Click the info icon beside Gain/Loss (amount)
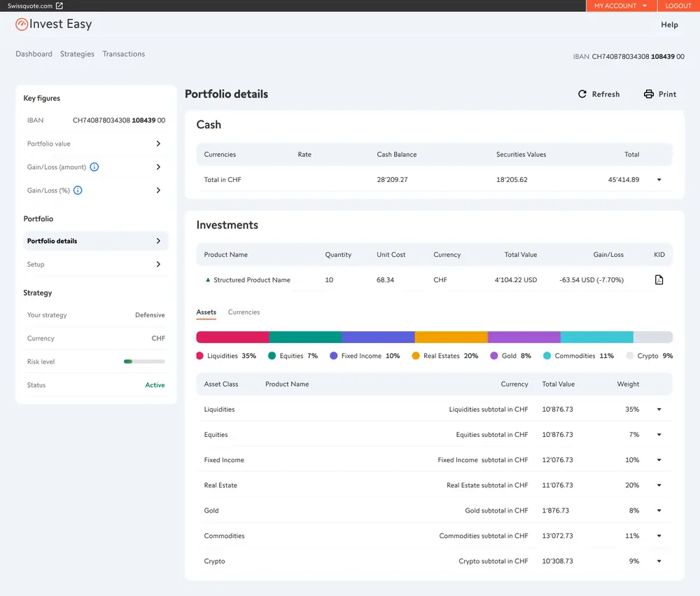Image resolution: width=700 pixels, height=596 pixels. (94, 167)
